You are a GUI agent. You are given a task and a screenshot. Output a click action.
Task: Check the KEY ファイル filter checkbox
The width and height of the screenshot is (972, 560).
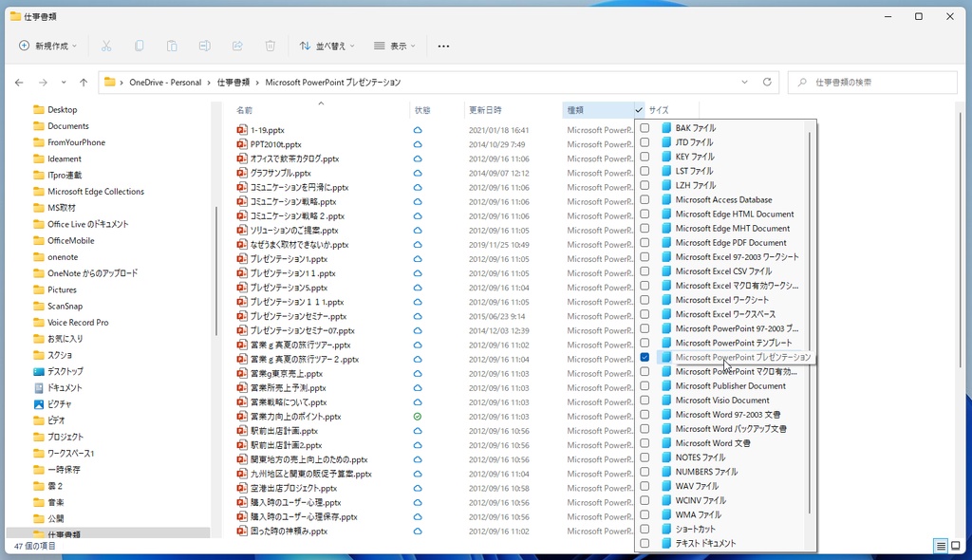(645, 157)
